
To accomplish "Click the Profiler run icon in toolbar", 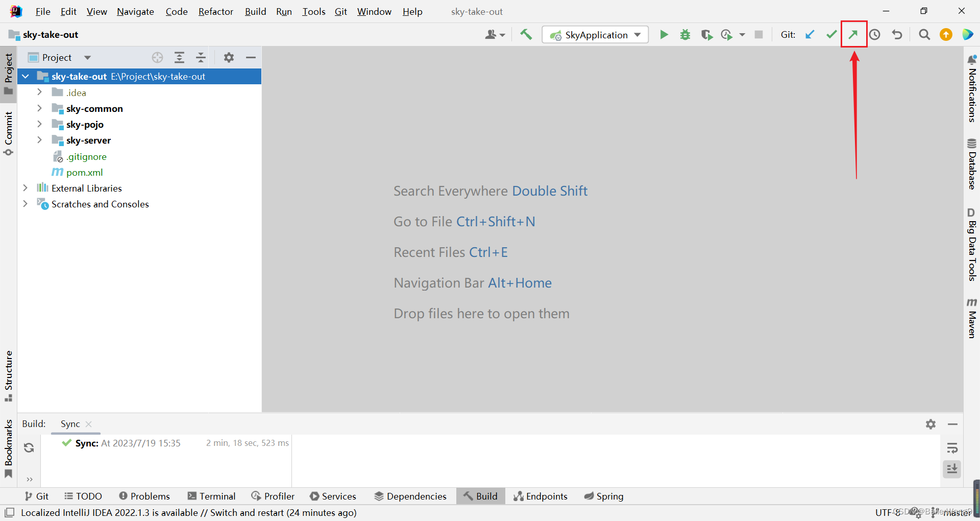I will click(726, 34).
